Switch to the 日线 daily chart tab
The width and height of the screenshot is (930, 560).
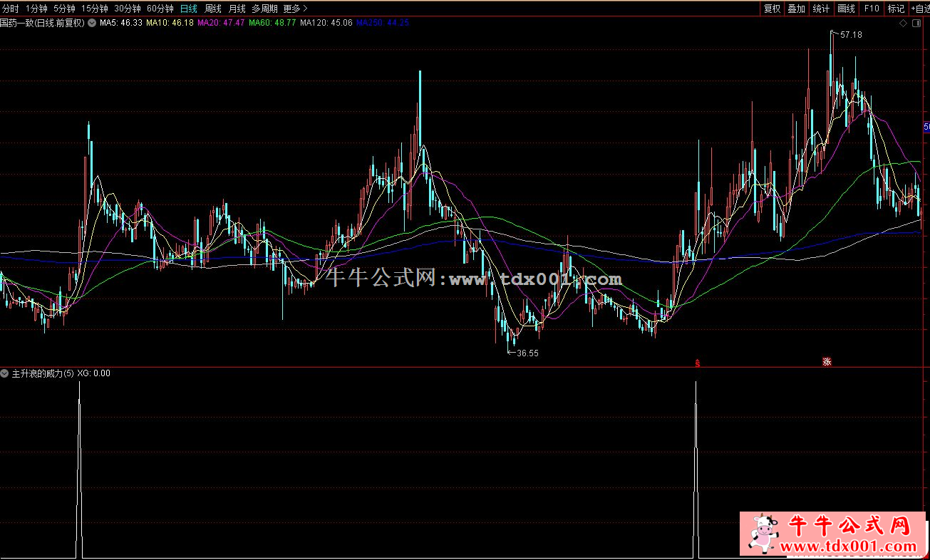click(x=189, y=9)
